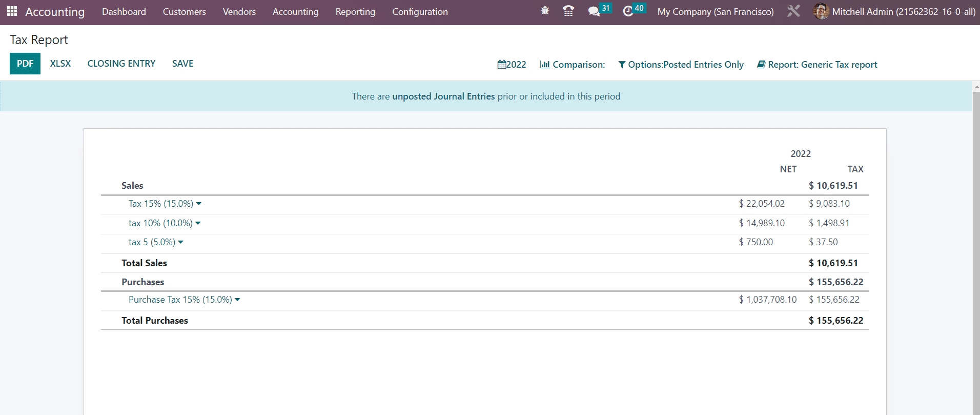
Task: Click Mitchell Admin's avatar picture
Action: [x=821, y=11]
